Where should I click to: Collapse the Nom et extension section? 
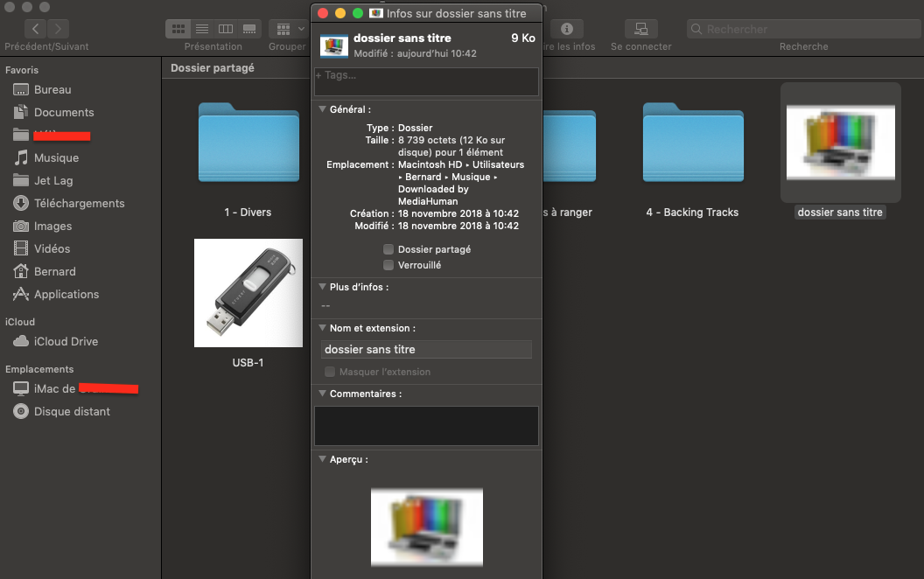pos(322,328)
